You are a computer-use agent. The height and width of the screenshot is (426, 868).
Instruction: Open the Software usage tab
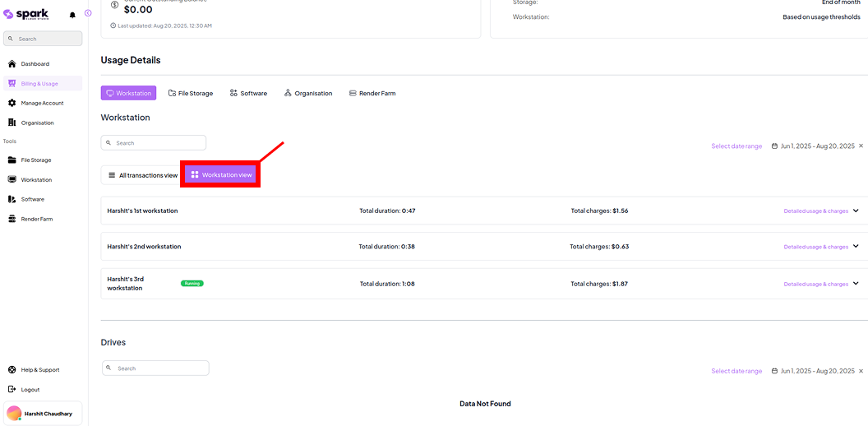coord(248,94)
